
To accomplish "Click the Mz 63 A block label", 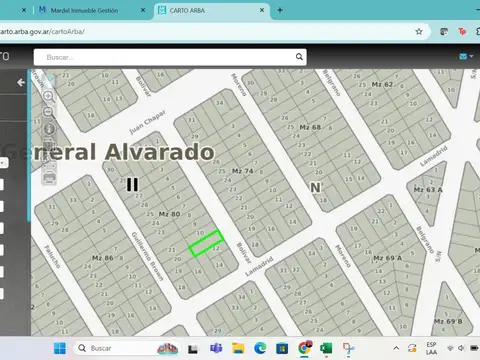I will 428,190.
